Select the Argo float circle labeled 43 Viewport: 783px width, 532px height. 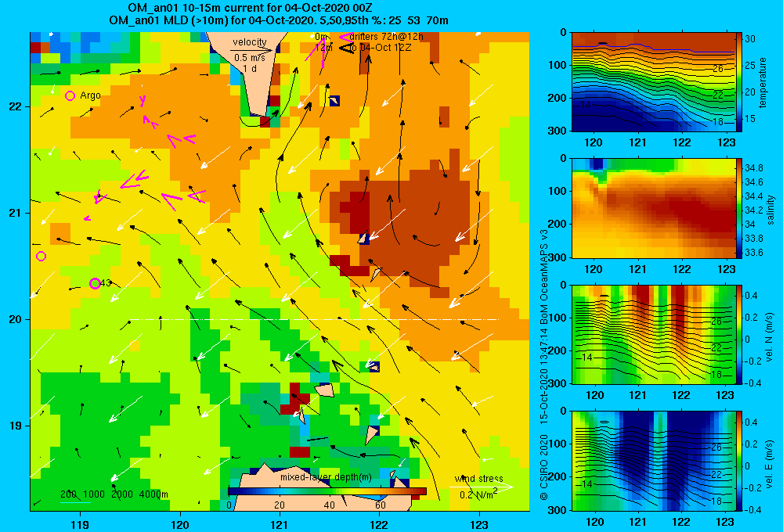[x=95, y=283]
